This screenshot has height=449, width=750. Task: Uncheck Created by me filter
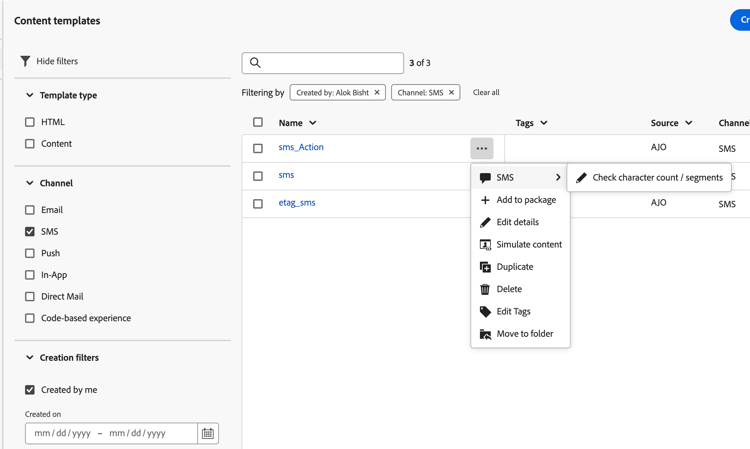30,390
